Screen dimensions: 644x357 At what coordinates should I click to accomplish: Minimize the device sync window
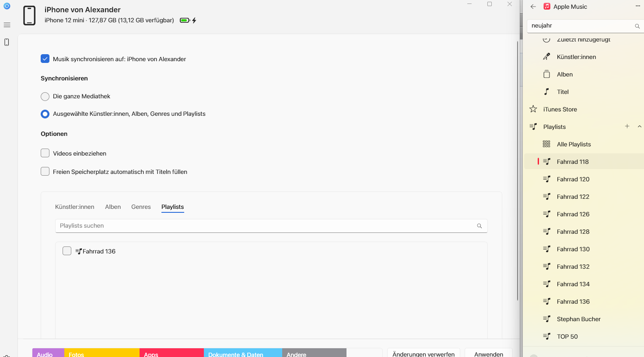click(469, 4)
